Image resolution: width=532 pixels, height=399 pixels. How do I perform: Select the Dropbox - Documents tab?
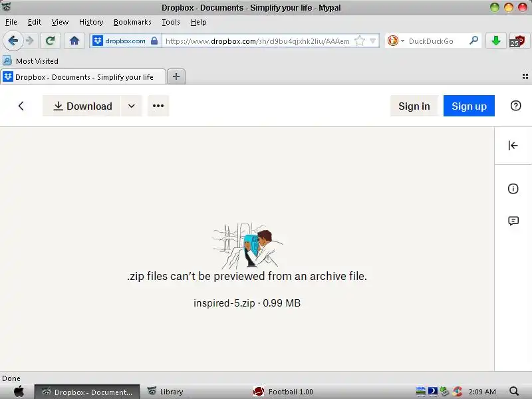[x=84, y=77]
